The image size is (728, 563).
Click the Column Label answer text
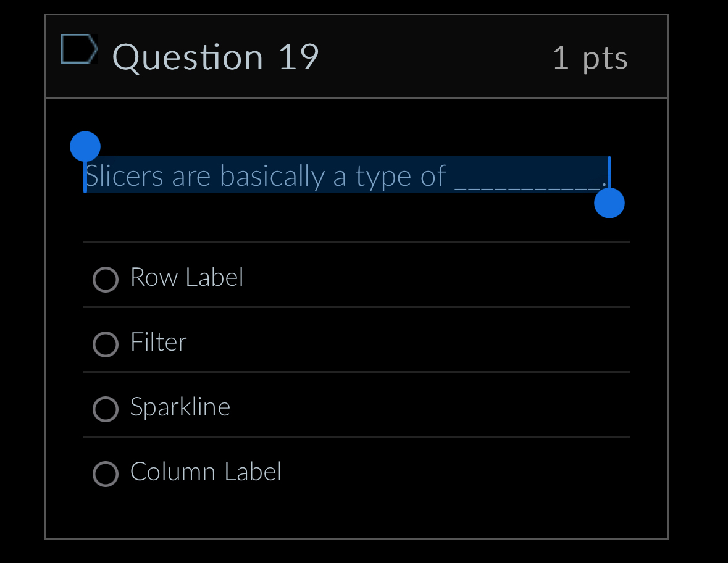206,472
